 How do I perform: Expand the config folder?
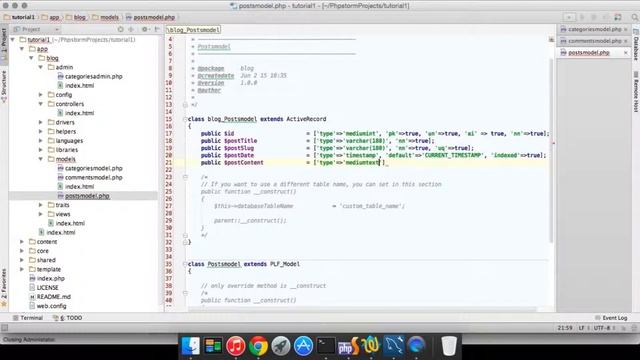tap(41, 95)
